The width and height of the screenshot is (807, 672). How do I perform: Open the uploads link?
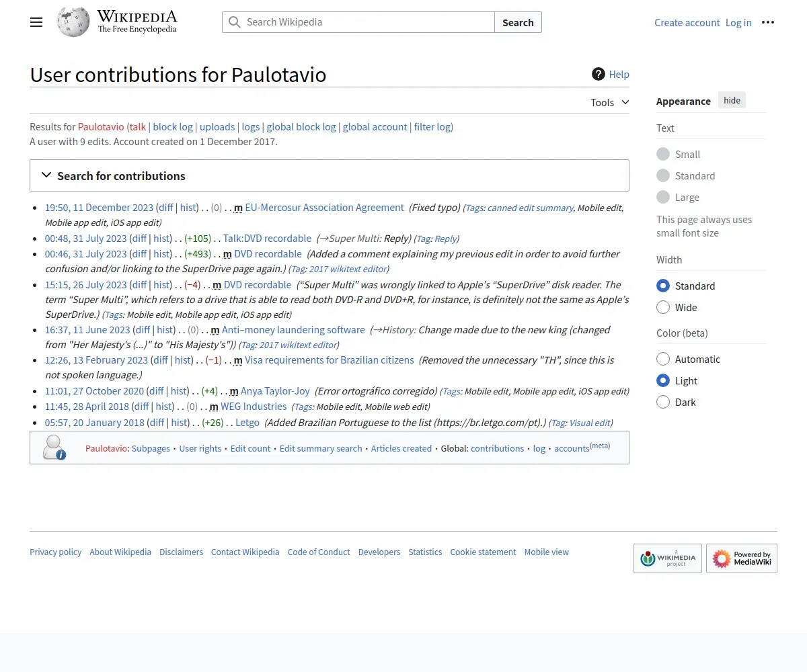click(x=217, y=126)
